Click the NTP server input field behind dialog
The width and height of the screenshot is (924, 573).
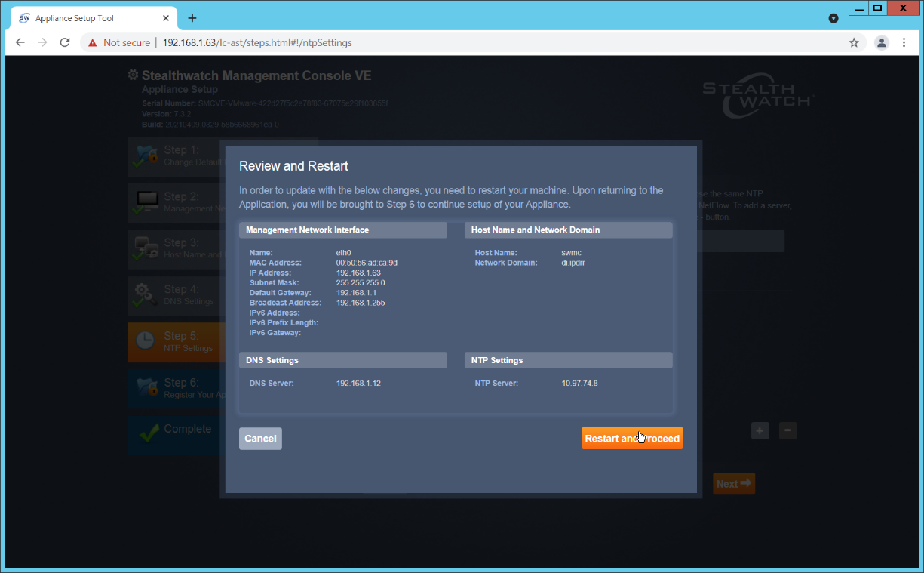click(741, 241)
